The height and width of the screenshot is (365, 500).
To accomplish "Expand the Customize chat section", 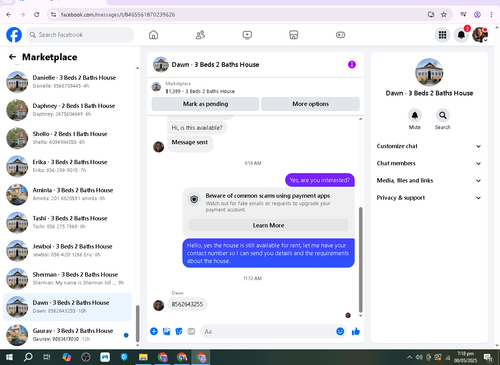I will coord(429,146).
